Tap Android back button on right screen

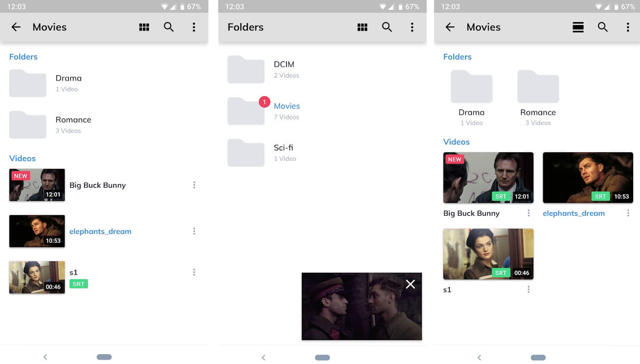(x=479, y=357)
